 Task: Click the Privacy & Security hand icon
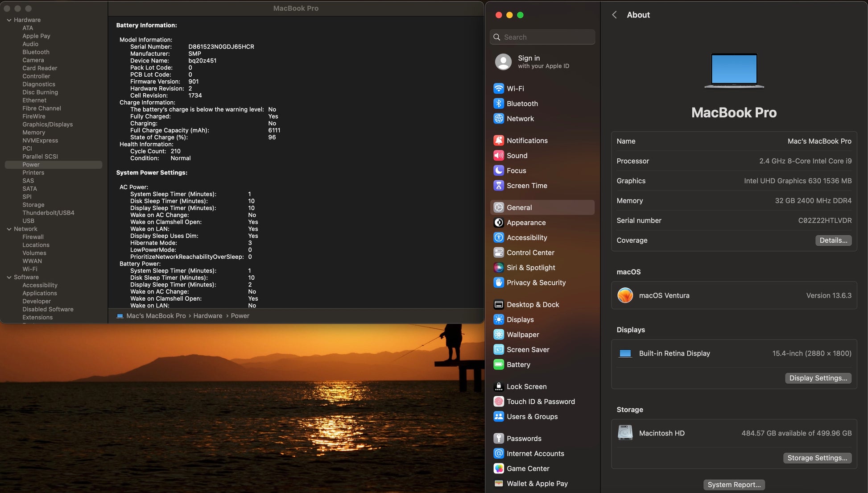[x=499, y=282]
